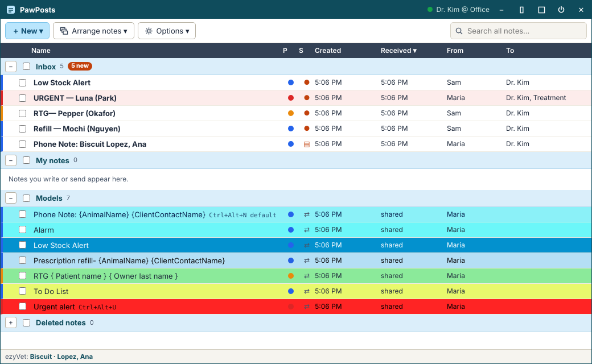The width and height of the screenshot is (592, 364).
Task: Open the Biscuit · Lopez, Ana ezyVet link
Action: (x=61, y=357)
